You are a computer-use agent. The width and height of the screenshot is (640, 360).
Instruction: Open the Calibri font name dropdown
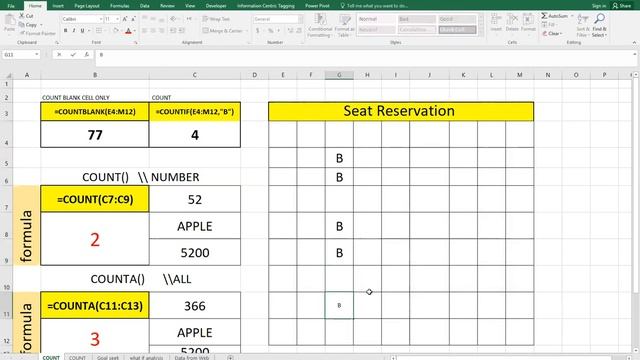[100, 19]
